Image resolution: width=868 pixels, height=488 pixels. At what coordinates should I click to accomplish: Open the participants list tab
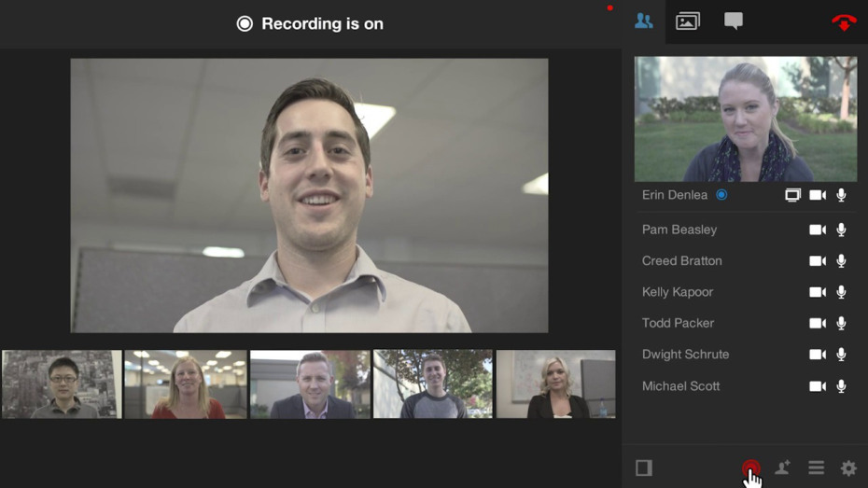pos(643,21)
